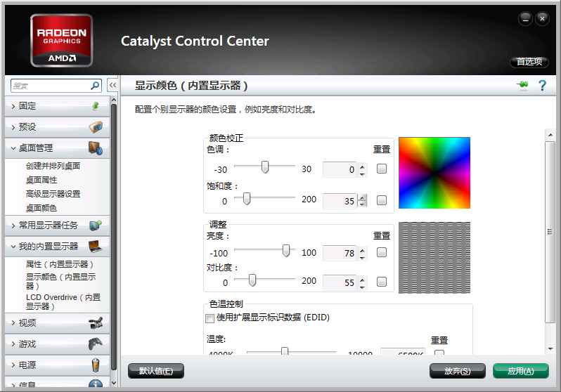Click the 饱和度 value field showing 35

pos(340,201)
